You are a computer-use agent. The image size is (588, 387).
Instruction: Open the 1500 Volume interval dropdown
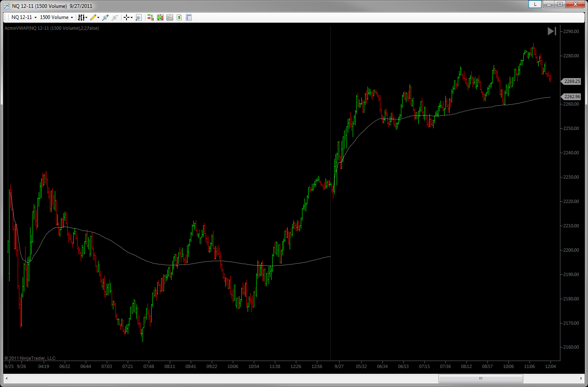pyautogui.click(x=56, y=17)
